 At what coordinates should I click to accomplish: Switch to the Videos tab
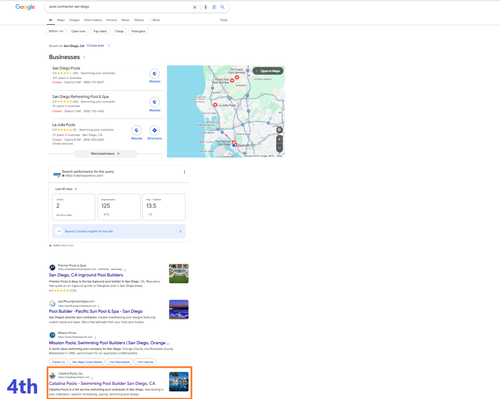pyautogui.click(x=139, y=20)
